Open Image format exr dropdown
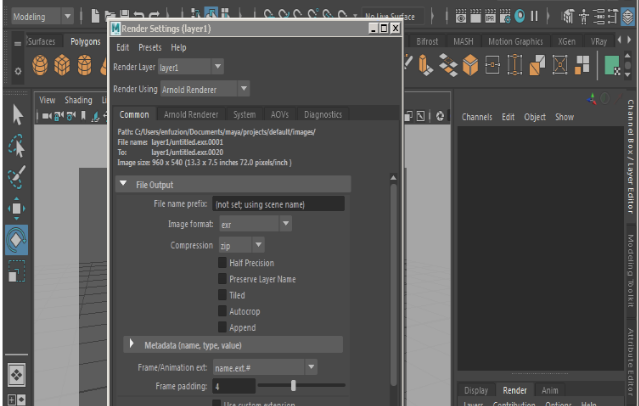 [256, 224]
